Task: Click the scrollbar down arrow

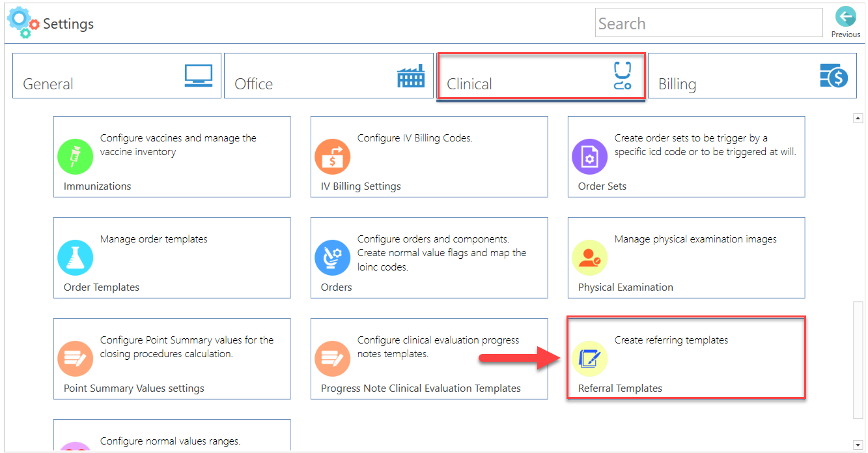Action: point(858,445)
